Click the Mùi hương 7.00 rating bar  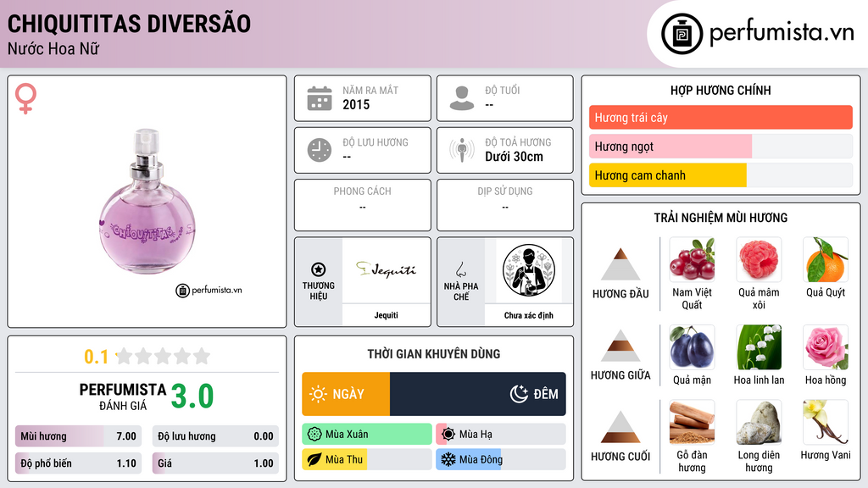click(x=78, y=436)
